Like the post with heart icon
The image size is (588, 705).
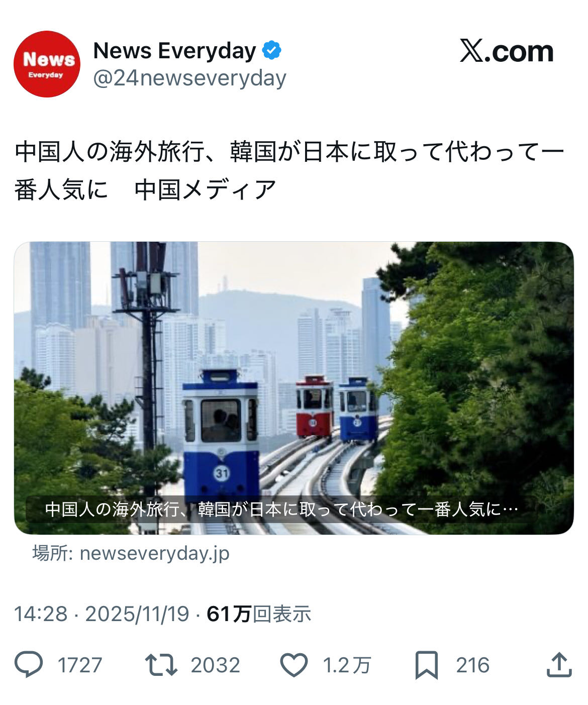click(x=293, y=665)
